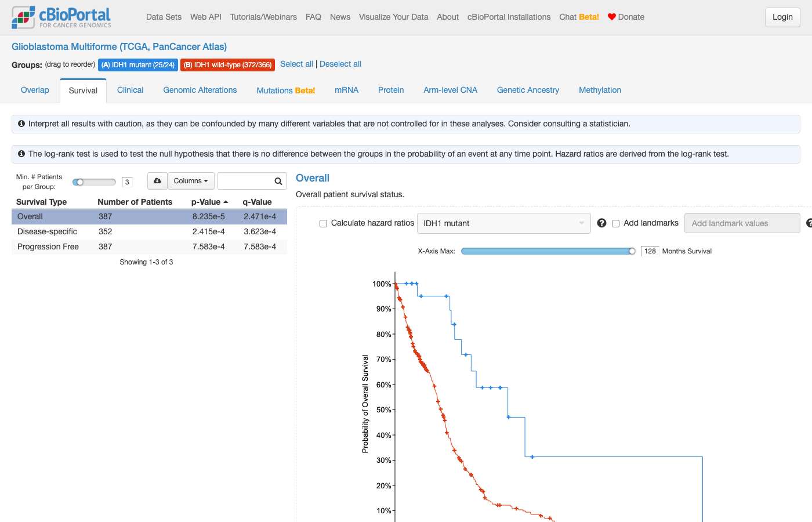812x522 pixels.
Task: Sort by Number of Patients column header
Action: point(135,202)
